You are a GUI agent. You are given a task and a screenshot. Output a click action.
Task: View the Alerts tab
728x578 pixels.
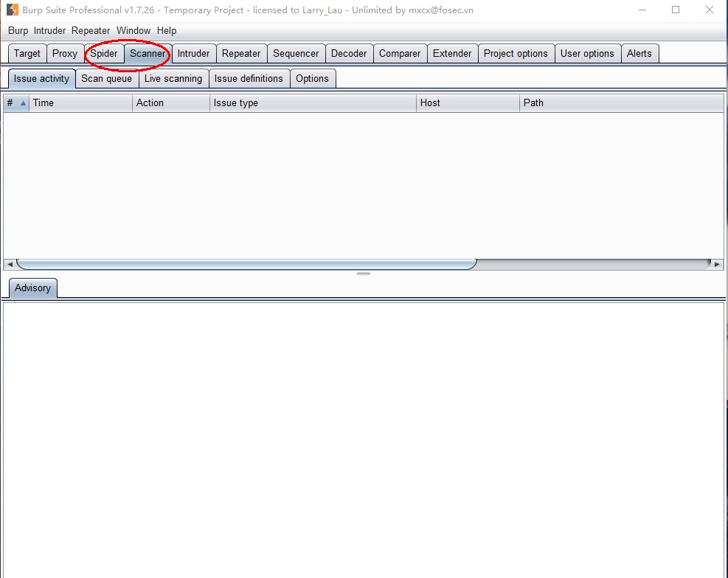639,53
